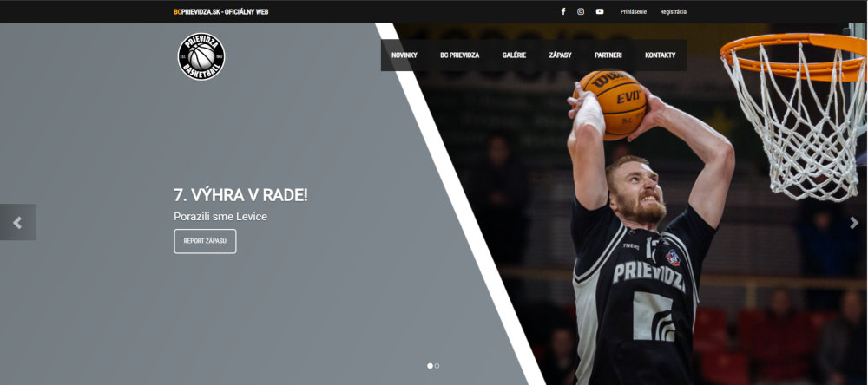868x385 pixels.
Task: Open the club's Instagram profile
Action: pos(581,11)
